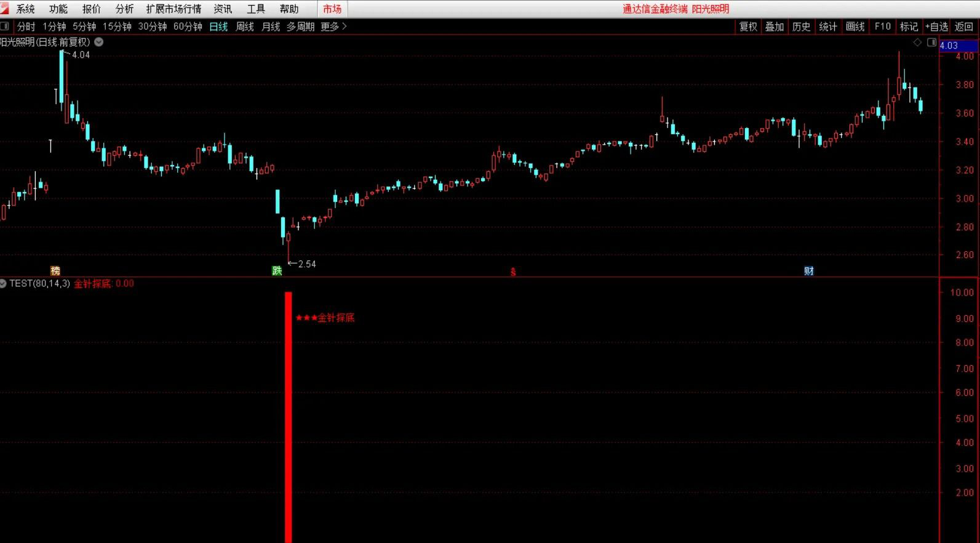
Task: Click the red $ marker icon
Action: [x=513, y=271]
